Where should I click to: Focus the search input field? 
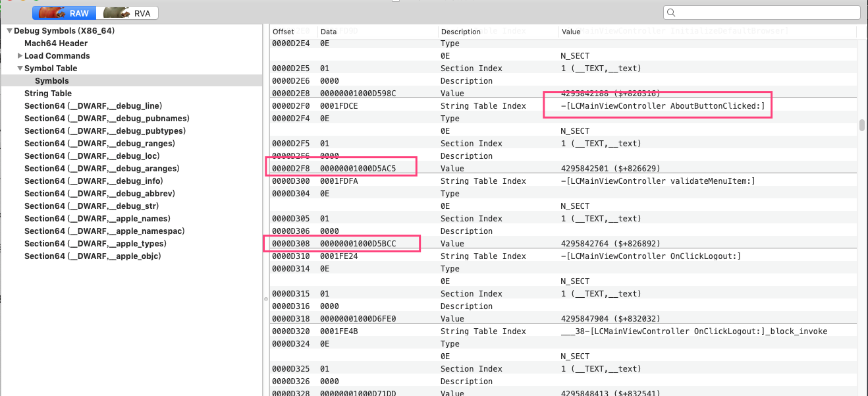[762, 13]
